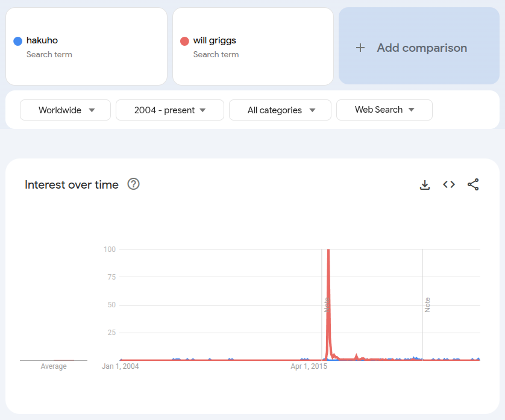This screenshot has height=420, width=505.
Task: Click the Interest over time heading
Action: pyautogui.click(x=72, y=184)
